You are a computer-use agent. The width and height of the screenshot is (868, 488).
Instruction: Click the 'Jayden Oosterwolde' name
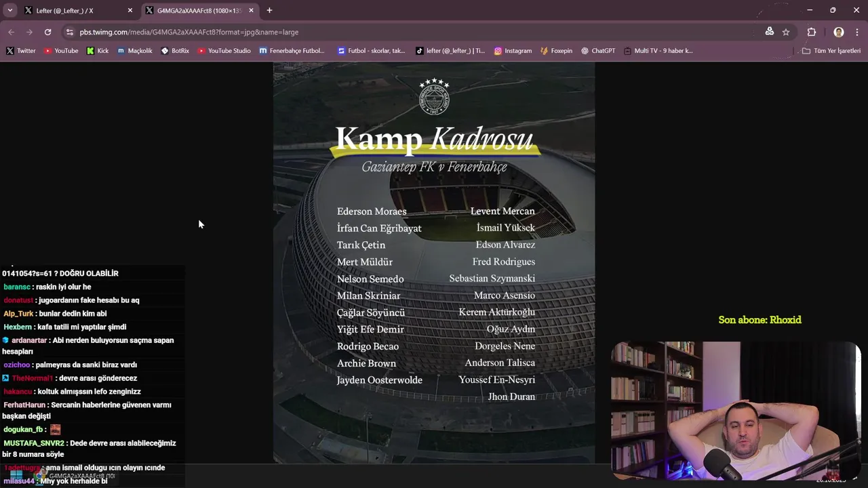(380, 380)
